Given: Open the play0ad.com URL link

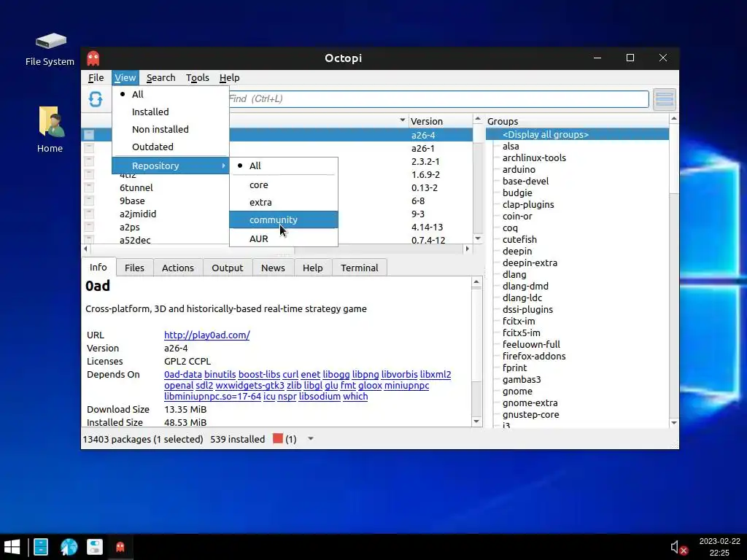Looking at the screenshot, I should [206, 335].
